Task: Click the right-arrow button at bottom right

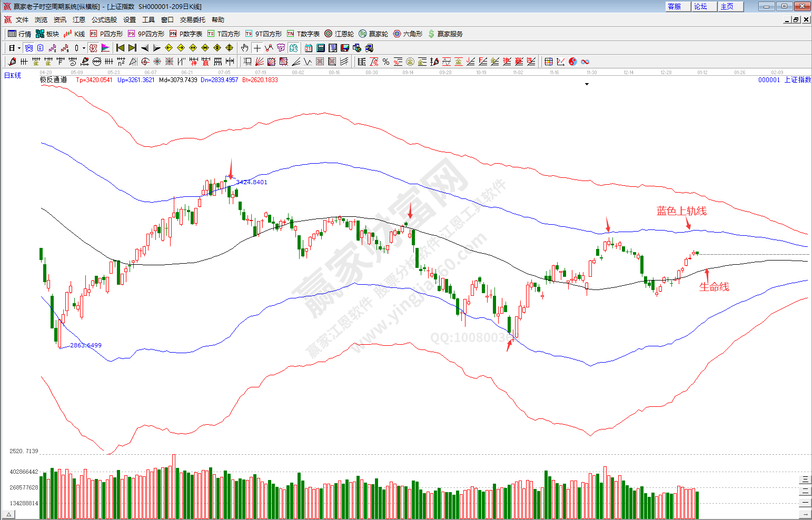Action: (x=805, y=515)
